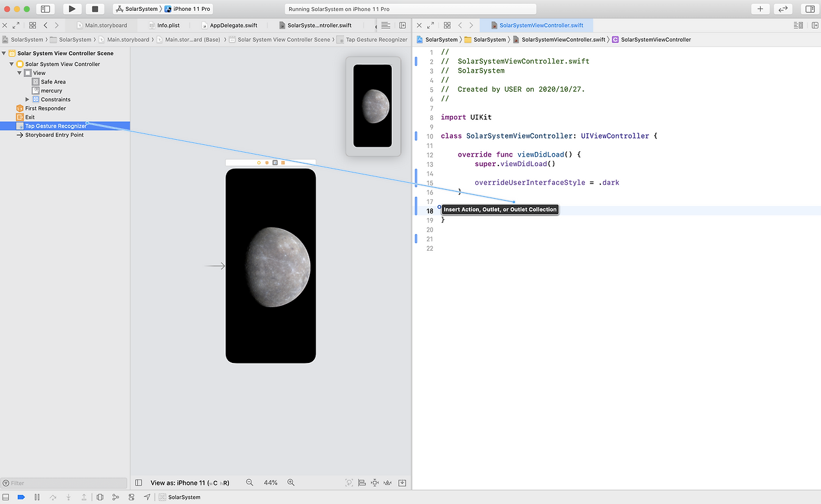Open SolarSyste...ntroller.swift tab in left editor
The height and width of the screenshot is (504, 821).
pos(316,26)
